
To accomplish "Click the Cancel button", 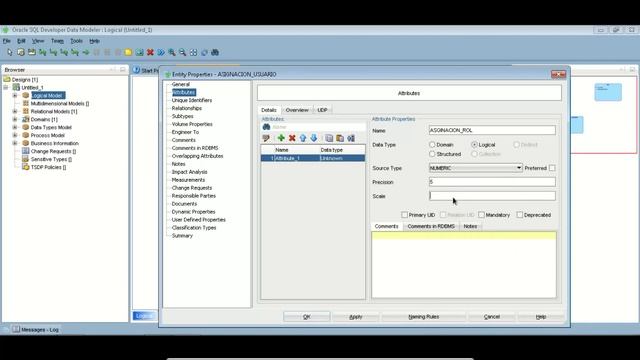I will [491, 317].
